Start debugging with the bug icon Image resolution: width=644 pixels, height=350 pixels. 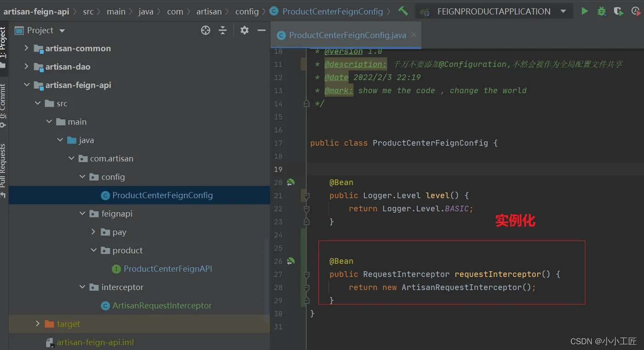pos(601,11)
